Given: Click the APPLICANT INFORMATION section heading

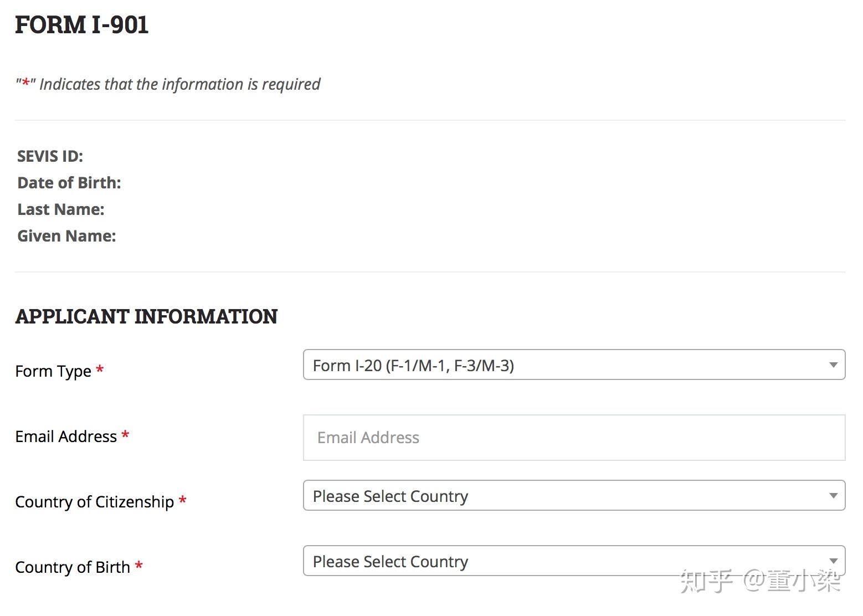Looking at the screenshot, I should click(x=146, y=316).
